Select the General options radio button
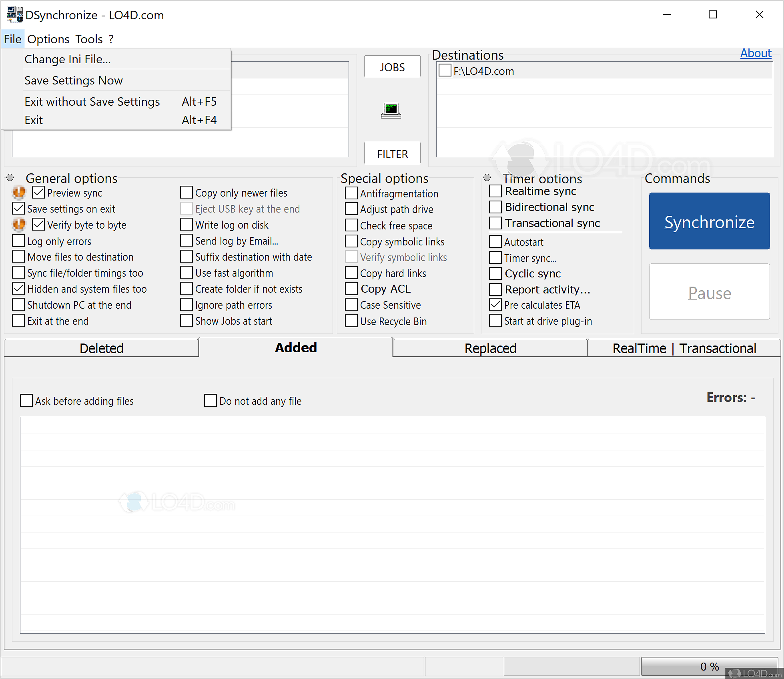The height and width of the screenshot is (679, 784). click(10, 177)
